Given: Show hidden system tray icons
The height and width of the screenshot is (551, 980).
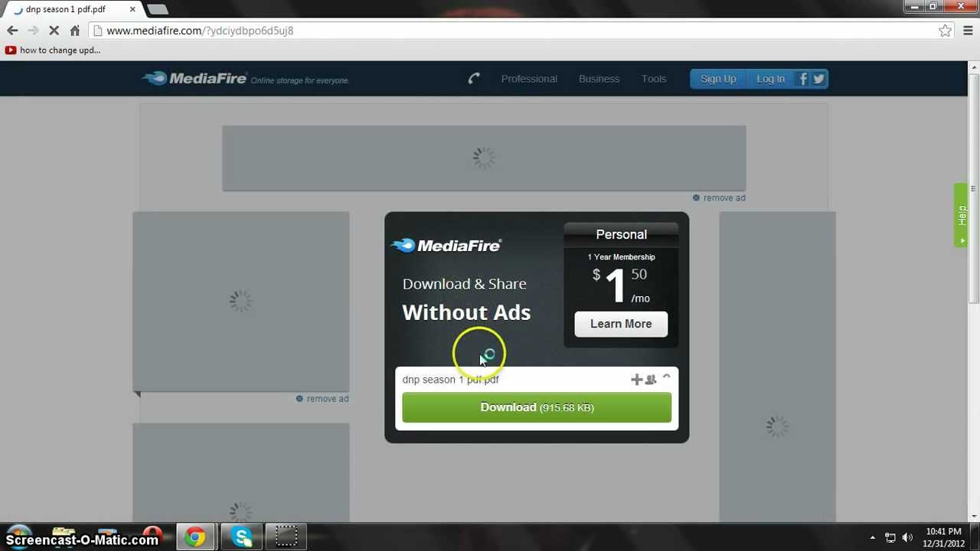Looking at the screenshot, I should (x=872, y=538).
